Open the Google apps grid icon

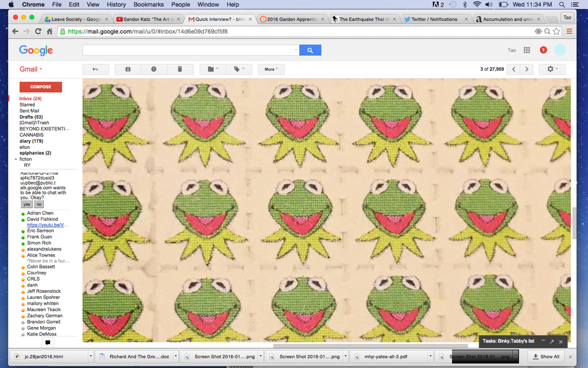coord(527,51)
